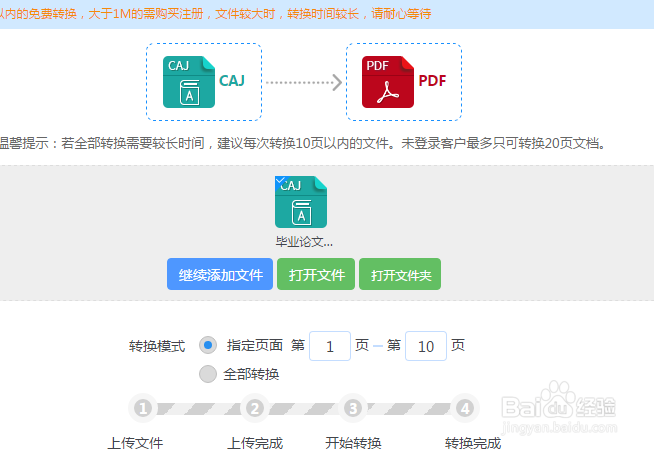Click the 毕业论文... file name label
The height and width of the screenshot is (451, 654).
[x=304, y=242]
